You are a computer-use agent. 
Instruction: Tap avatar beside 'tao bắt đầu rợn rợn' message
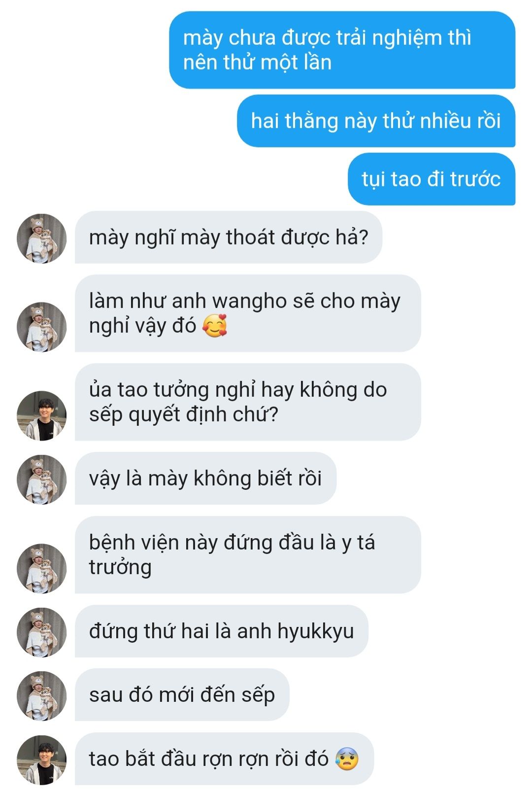41,760
